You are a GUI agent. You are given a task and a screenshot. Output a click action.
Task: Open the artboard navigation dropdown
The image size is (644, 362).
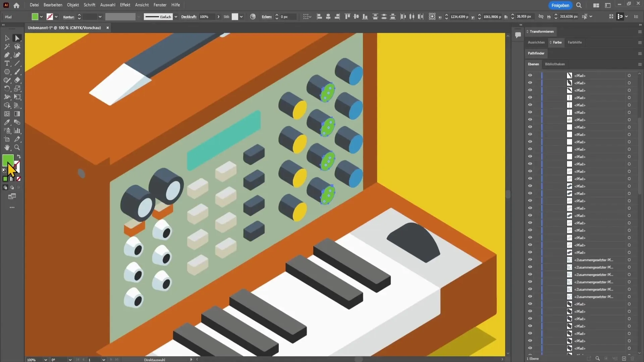pos(104,360)
